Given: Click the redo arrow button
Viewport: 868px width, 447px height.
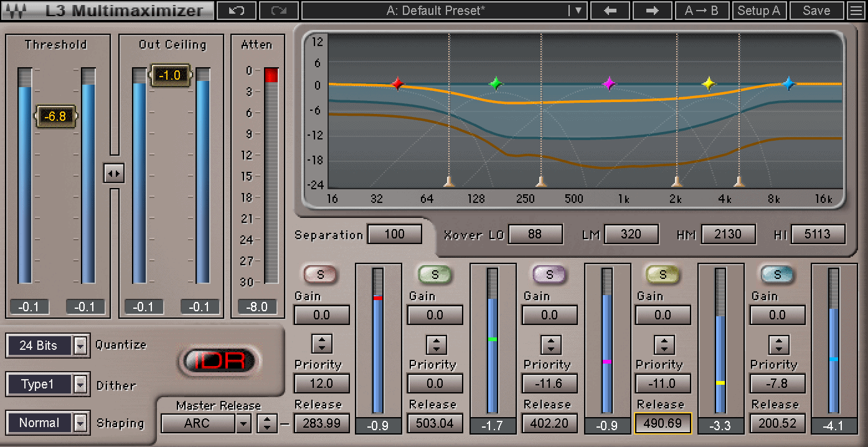Looking at the screenshot, I should 278,11.
